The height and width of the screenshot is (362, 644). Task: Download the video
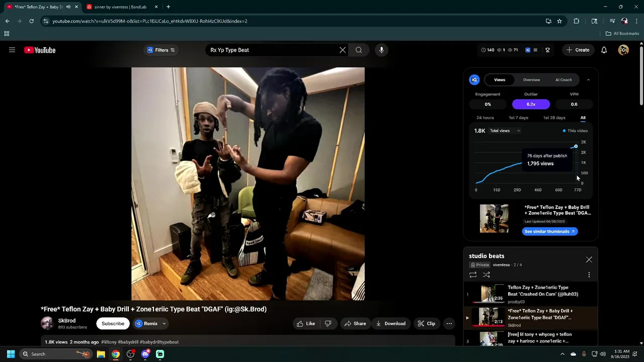(390, 323)
